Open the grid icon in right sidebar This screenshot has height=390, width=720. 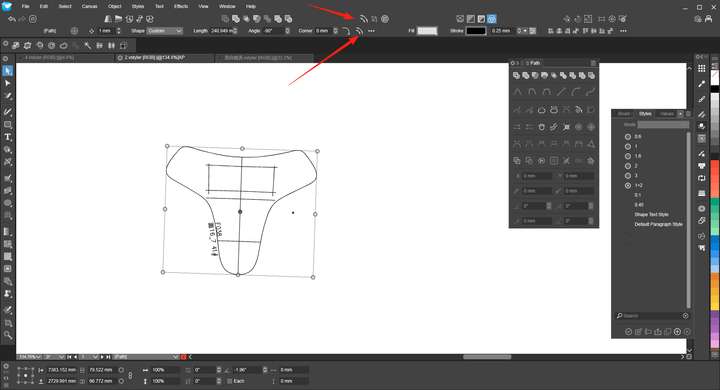[702, 68]
